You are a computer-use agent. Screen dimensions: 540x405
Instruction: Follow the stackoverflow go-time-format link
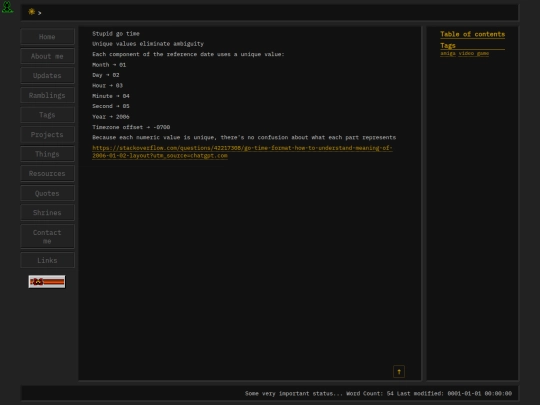click(x=242, y=152)
